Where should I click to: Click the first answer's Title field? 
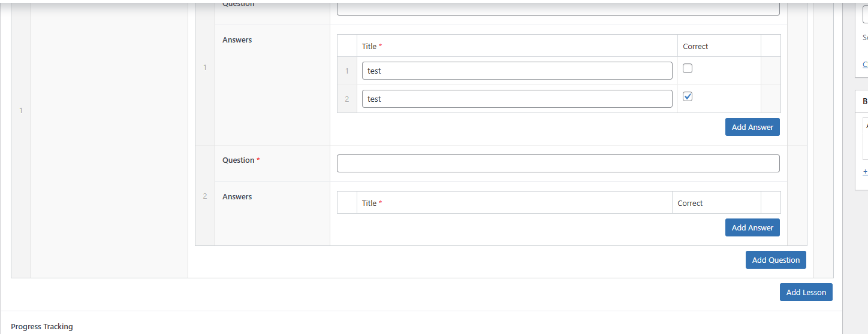point(517,71)
